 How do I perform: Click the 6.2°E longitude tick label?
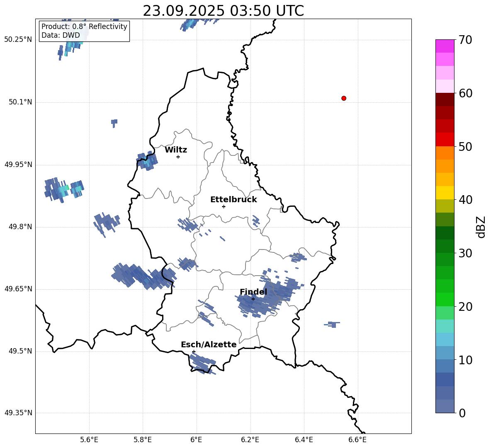click(250, 440)
